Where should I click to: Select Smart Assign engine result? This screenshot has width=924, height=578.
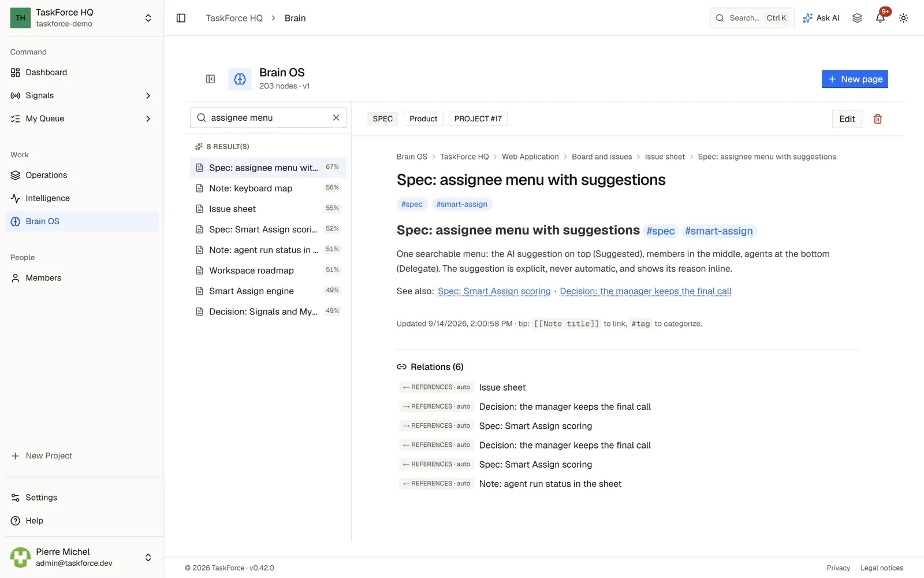268,291
